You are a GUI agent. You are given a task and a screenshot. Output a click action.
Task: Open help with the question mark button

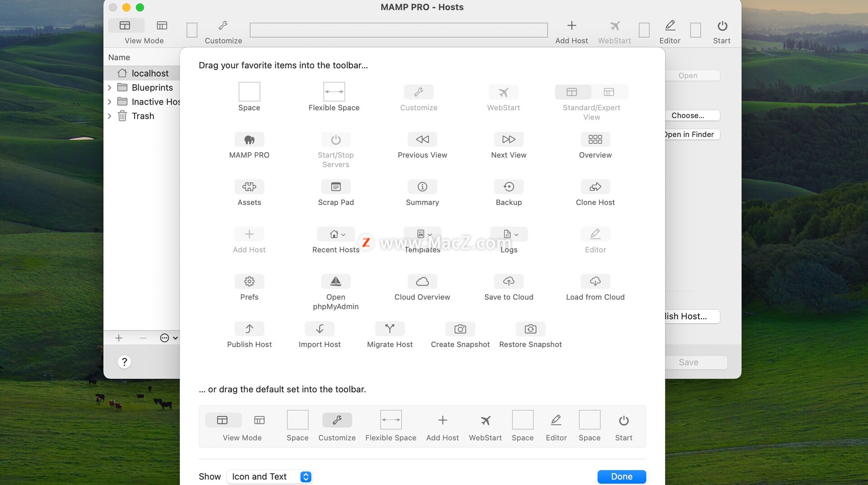124,362
